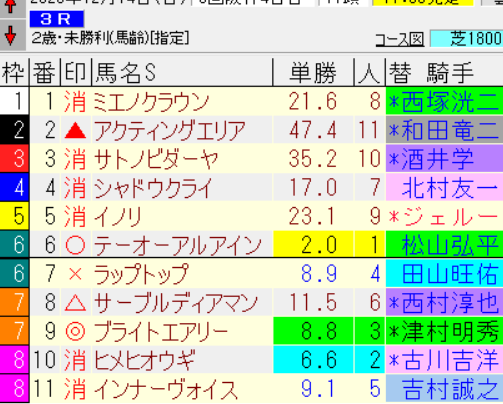
Task: Sort by 人 popularity column header
Action: click(369, 72)
